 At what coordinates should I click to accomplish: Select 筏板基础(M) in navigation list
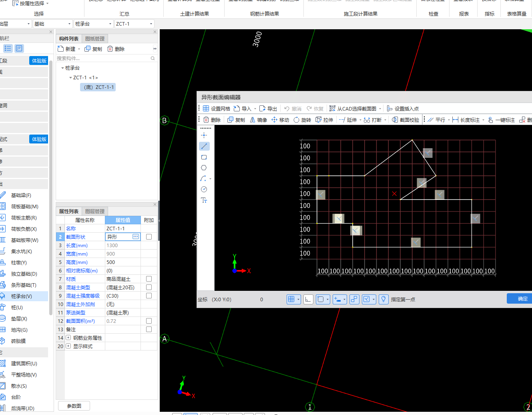tap(25, 207)
